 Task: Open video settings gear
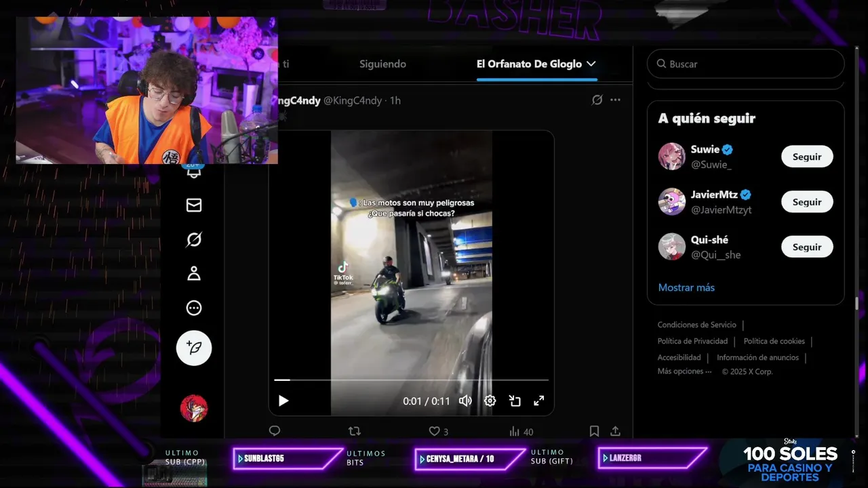490,401
